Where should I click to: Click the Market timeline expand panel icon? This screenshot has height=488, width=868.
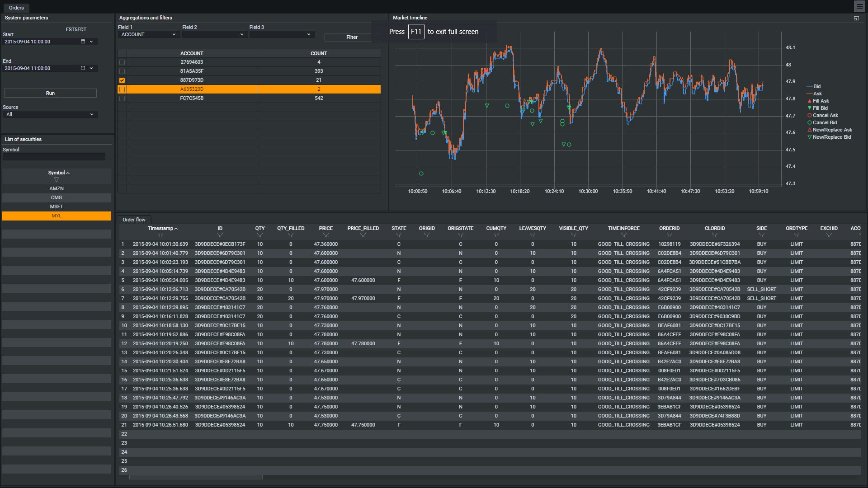[x=856, y=18]
